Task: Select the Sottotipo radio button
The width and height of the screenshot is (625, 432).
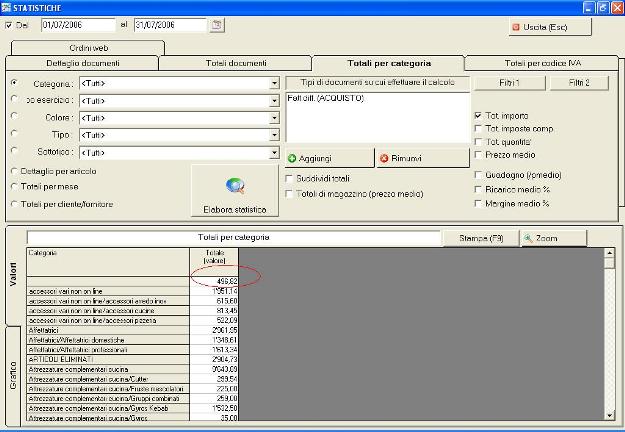Action: coord(14,150)
